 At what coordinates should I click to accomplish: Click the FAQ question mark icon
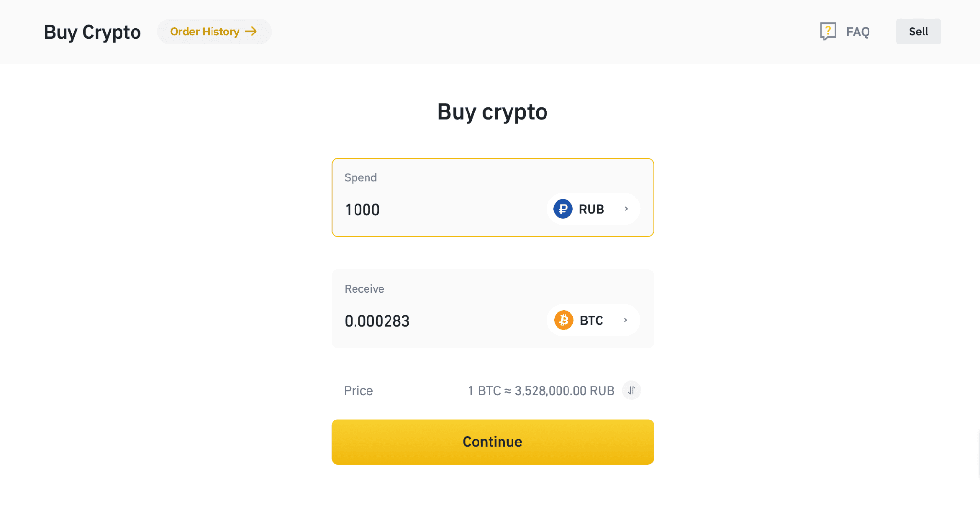coord(828,31)
